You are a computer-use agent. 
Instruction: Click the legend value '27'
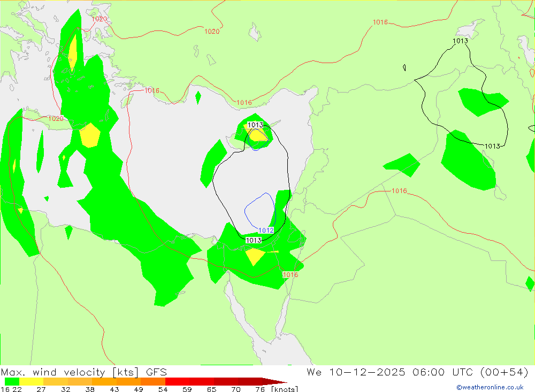41,389
